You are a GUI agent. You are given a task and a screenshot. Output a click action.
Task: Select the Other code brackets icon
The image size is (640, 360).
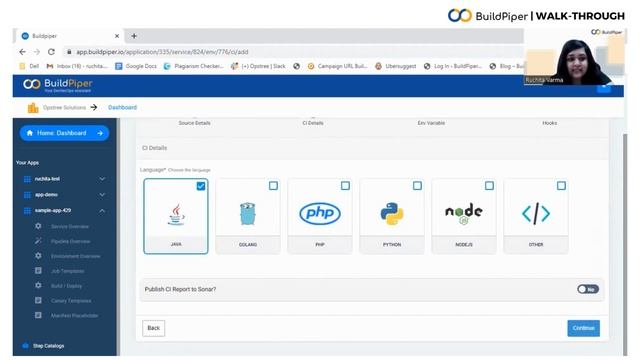[x=536, y=213]
